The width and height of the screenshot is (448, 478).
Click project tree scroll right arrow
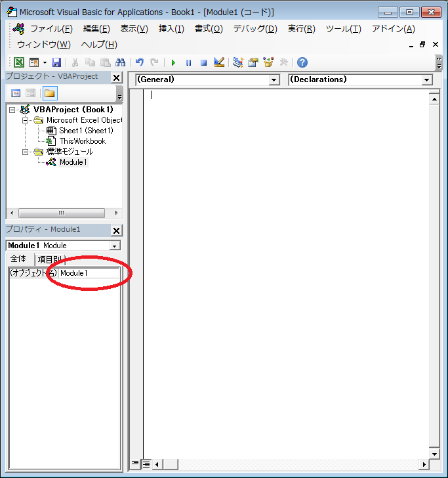116,213
